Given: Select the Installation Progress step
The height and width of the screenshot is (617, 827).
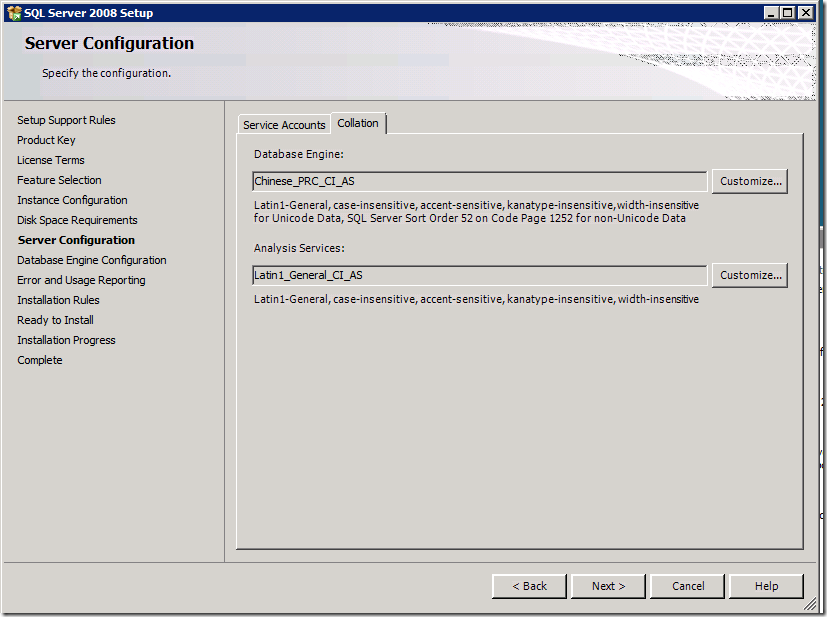Looking at the screenshot, I should [x=66, y=340].
